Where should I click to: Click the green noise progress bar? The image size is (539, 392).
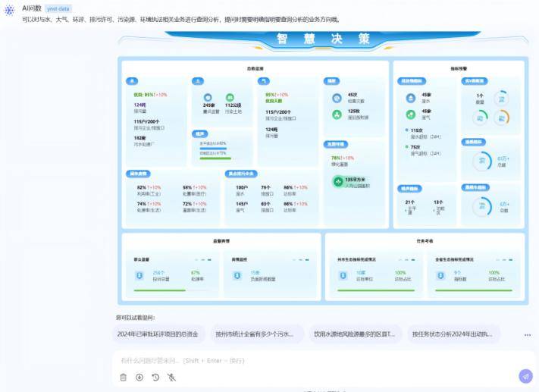tap(215, 158)
